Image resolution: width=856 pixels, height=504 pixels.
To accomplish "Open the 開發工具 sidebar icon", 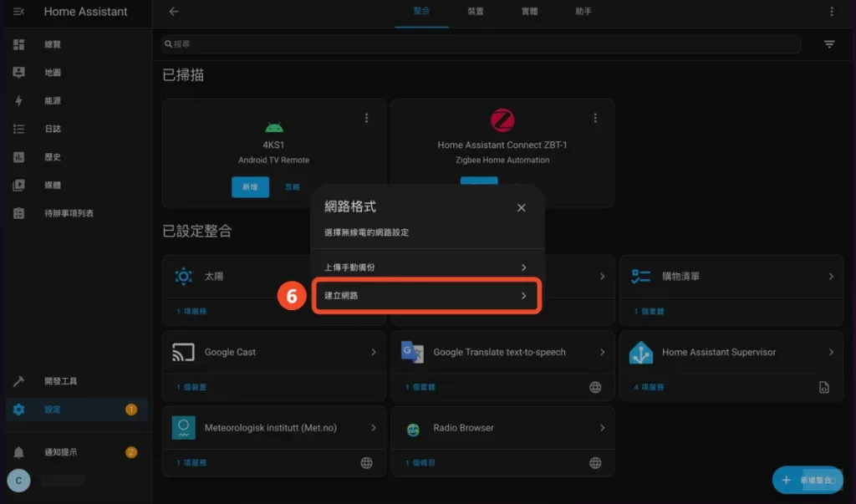I will [x=18, y=381].
